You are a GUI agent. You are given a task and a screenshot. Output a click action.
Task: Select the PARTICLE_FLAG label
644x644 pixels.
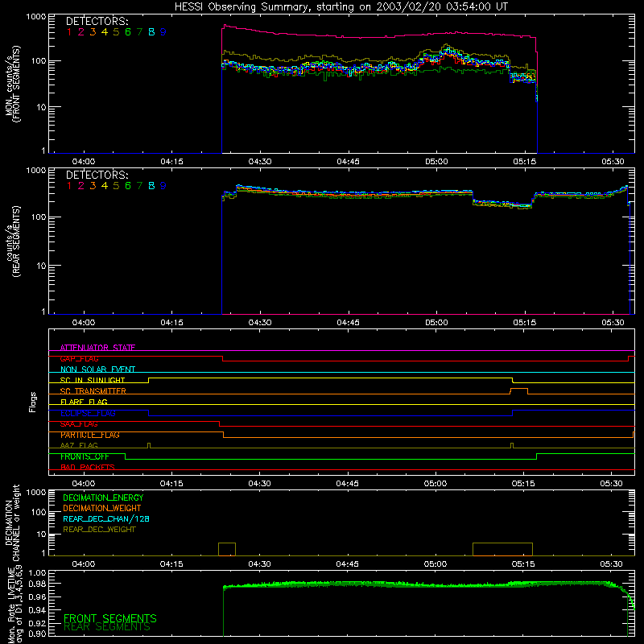tap(90, 435)
